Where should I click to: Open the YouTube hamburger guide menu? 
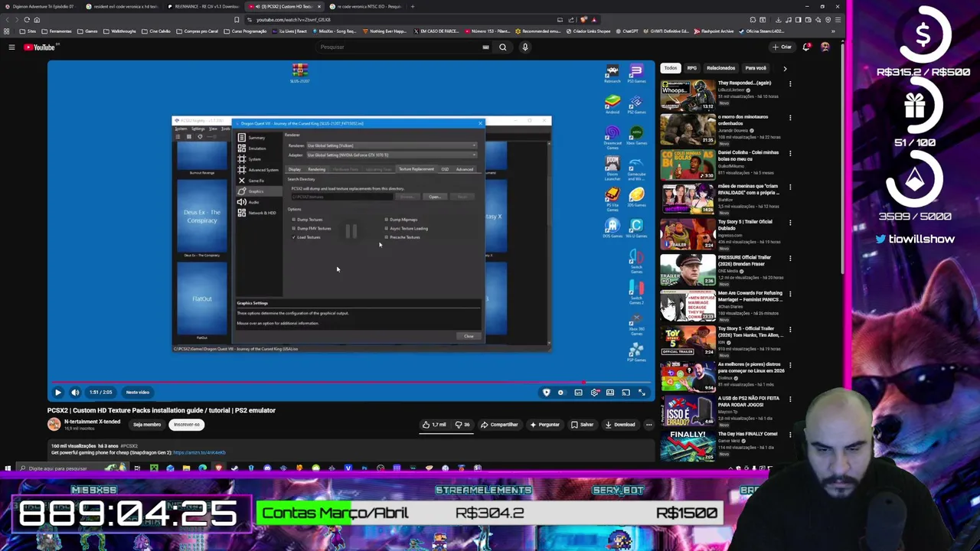11,47
